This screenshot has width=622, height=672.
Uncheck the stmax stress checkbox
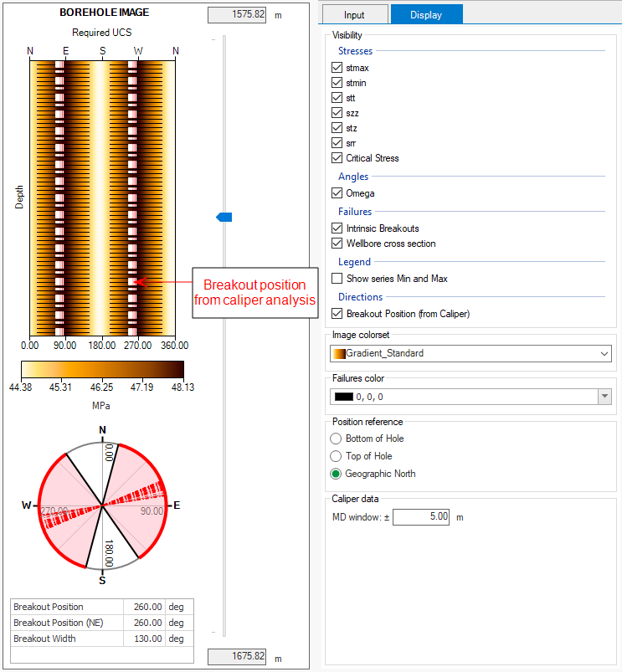(x=337, y=68)
